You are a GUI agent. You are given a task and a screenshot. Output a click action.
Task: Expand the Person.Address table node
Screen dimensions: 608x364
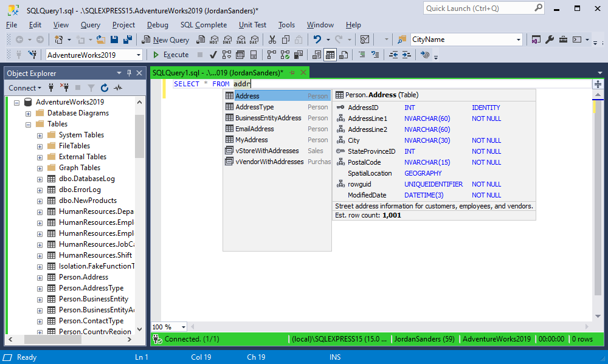tap(40, 278)
